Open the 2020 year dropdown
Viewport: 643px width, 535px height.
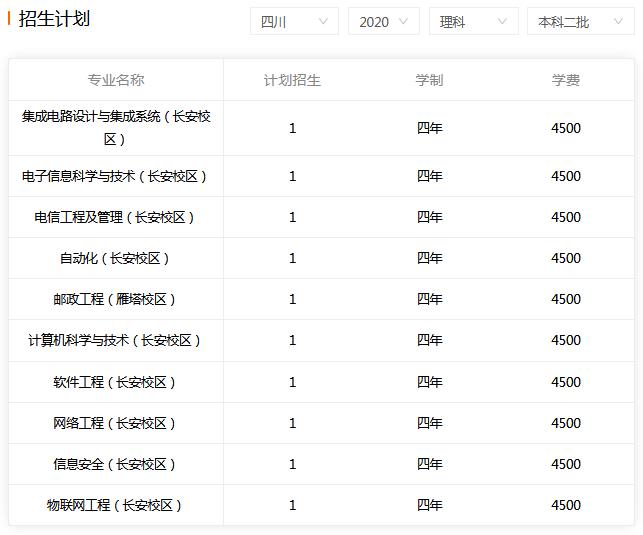(383, 21)
